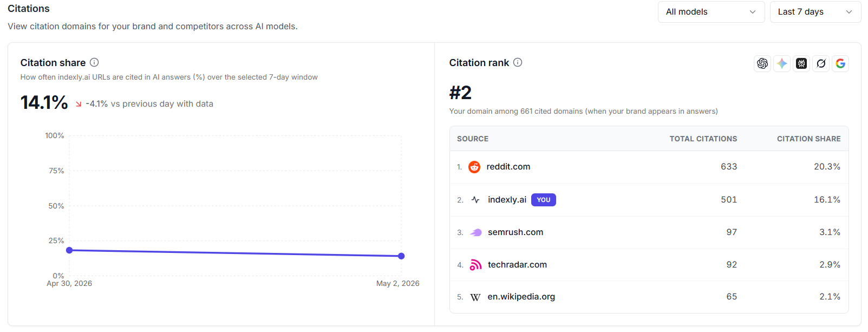Filter citation rank by ChatGPT model icon
This screenshot has width=868, height=332.
[762, 63]
